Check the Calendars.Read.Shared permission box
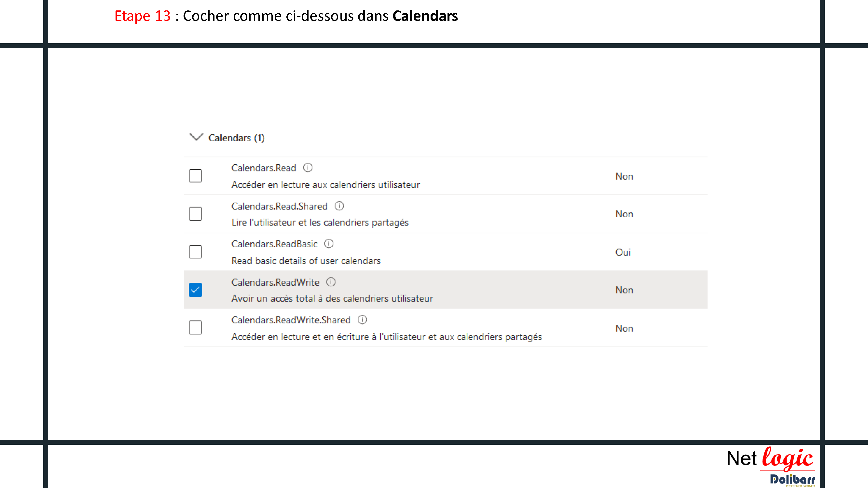868x488 pixels. coord(195,214)
